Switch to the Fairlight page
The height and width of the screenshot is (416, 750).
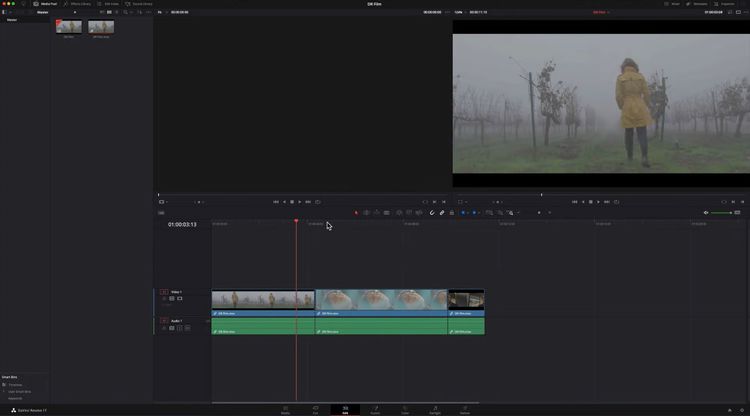(x=435, y=410)
